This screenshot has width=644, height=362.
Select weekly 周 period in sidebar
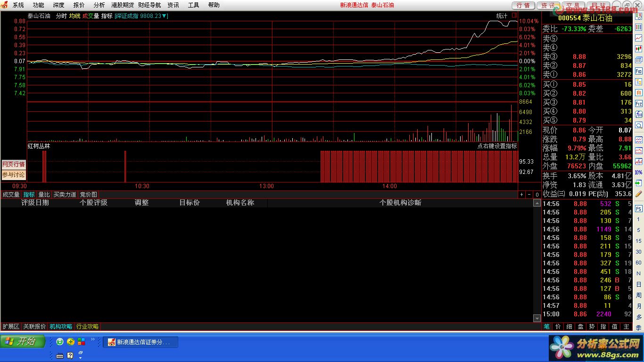point(639,295)
